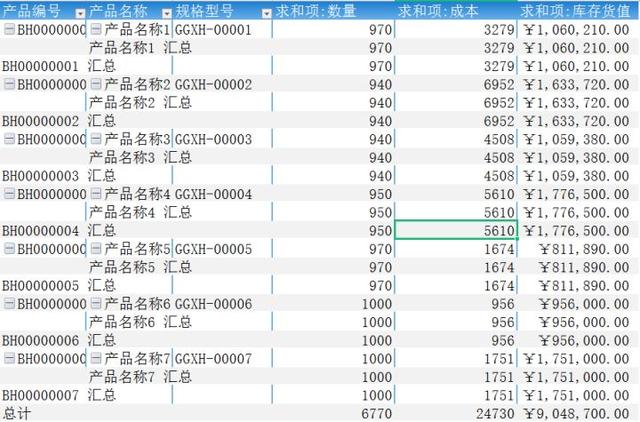This screenshot has width=640, height=422.
Task: Click the 产品名称3 汇总 subtotal label
Action: click(140, 158)
